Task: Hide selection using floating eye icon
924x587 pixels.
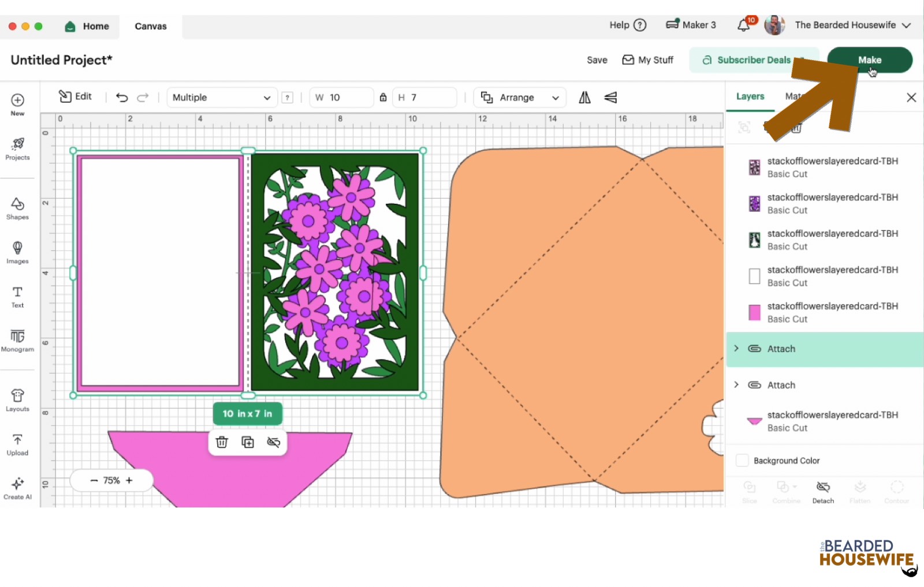Action: pyautogui.click(x=274, y=442)
